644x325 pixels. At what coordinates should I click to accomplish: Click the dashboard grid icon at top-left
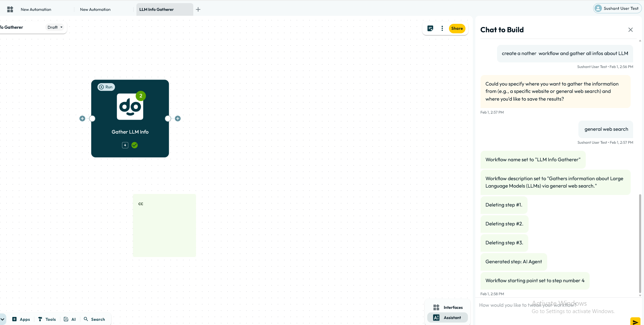tap(10, 9)
